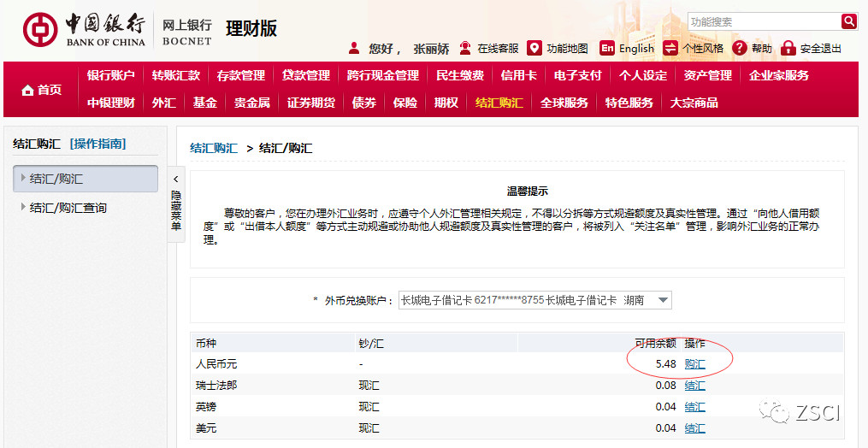
Task: Click the personal style arrows icon
Action: [670, 48]
